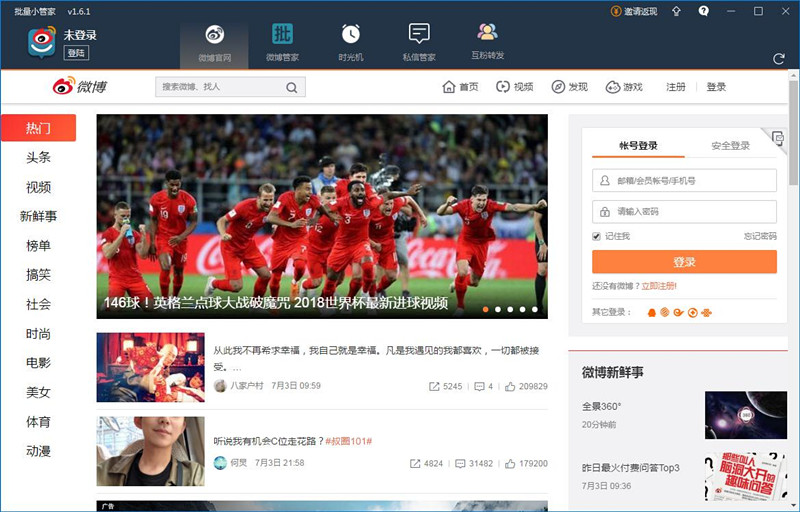Image resolution: width=800 pixels, height=512 pixels.
Task: Switch to QR code login corner icon
Action: click(777, 138)
